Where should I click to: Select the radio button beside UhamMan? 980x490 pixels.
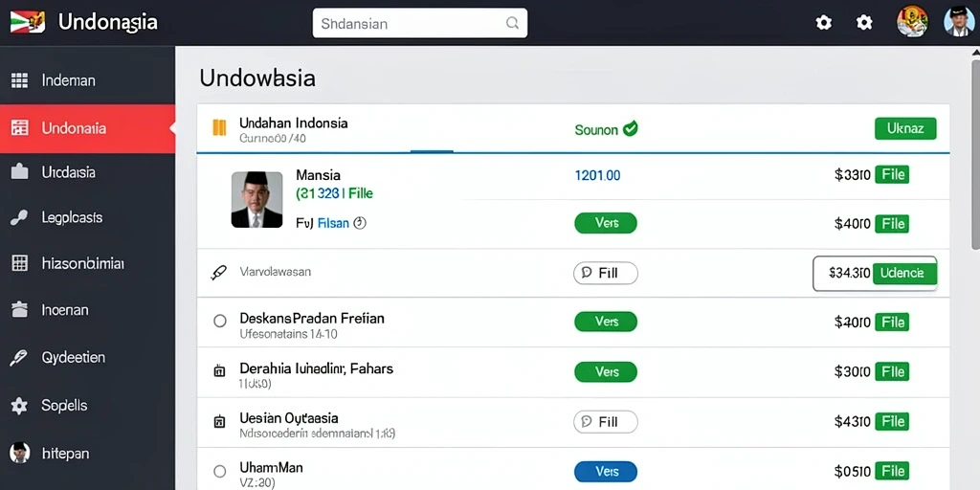[x=219, y=471]
